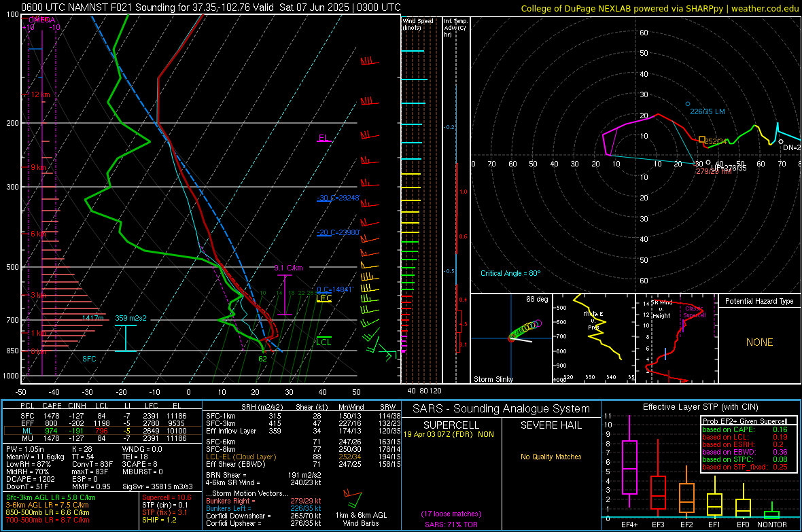Select the magenta EL marker on the skew-T
The width and height of the screenshot is (802, 532).
324,138
